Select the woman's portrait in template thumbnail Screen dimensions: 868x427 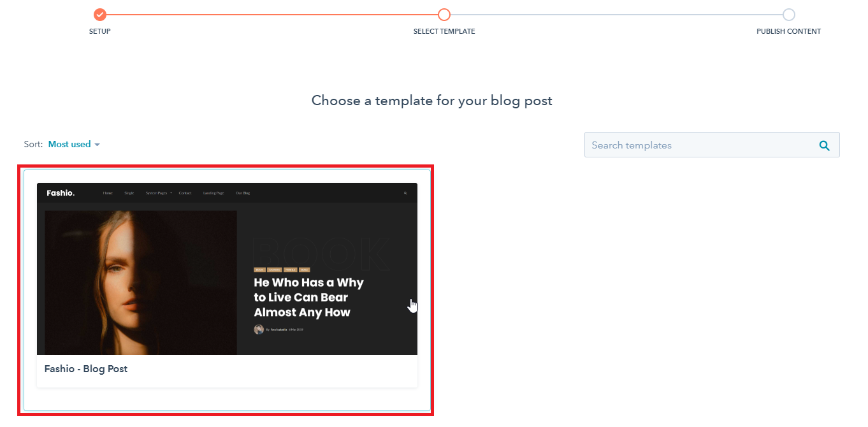[141, 282]
